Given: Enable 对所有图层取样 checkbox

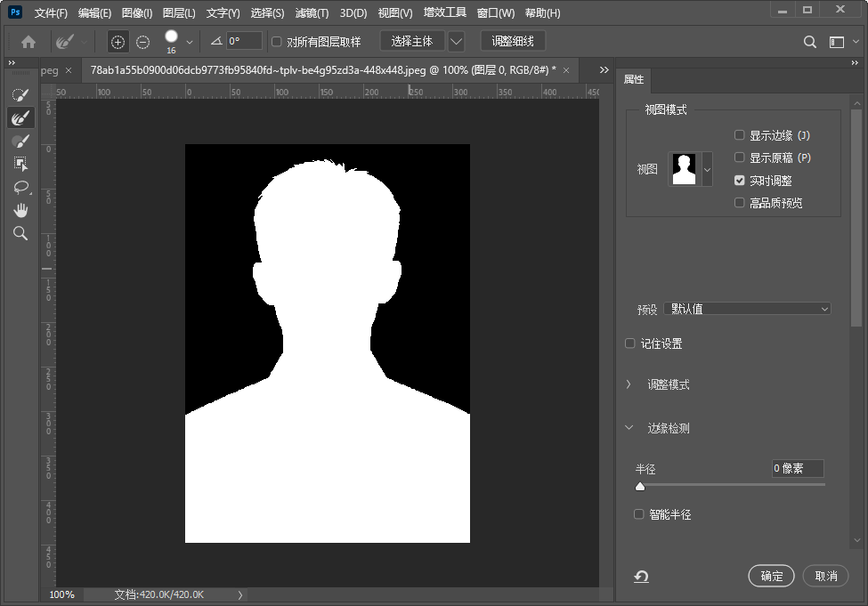Looking at the screenshot, I should tap(277, 42).
